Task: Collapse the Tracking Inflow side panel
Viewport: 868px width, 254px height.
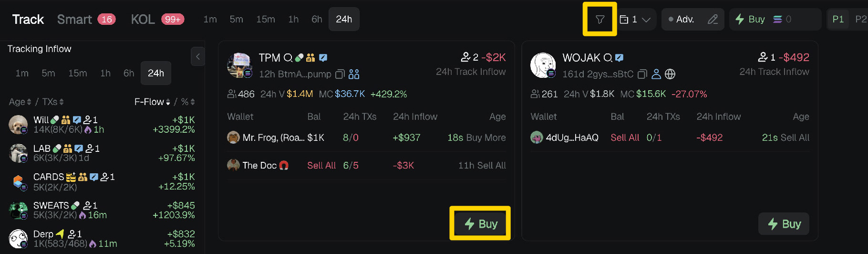Action: point(198,56)
